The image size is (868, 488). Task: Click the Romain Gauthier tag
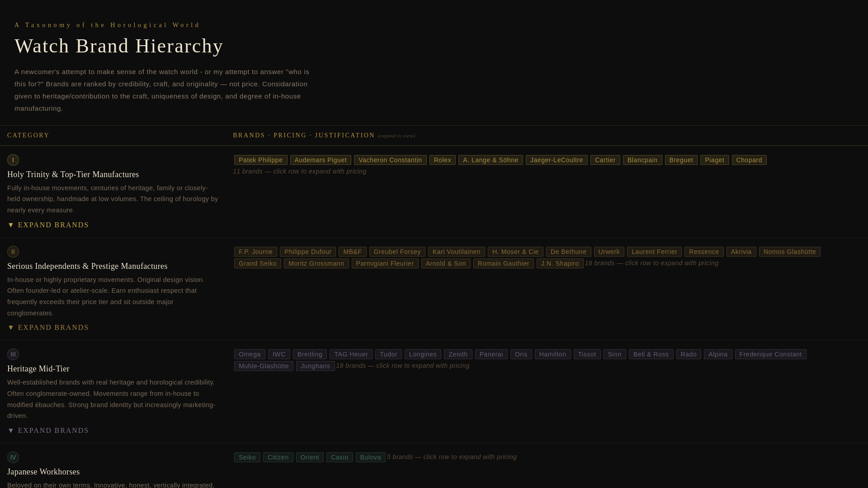tap(504, 263)
